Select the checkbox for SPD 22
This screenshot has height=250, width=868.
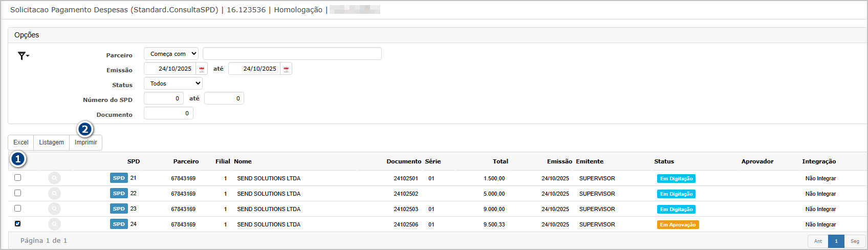[18, 193]
